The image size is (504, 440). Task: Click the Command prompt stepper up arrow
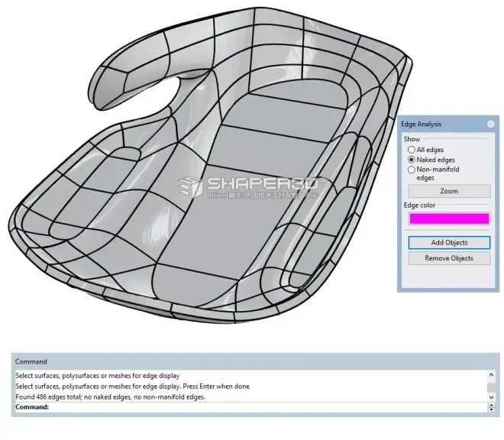(x=491, y=406)
